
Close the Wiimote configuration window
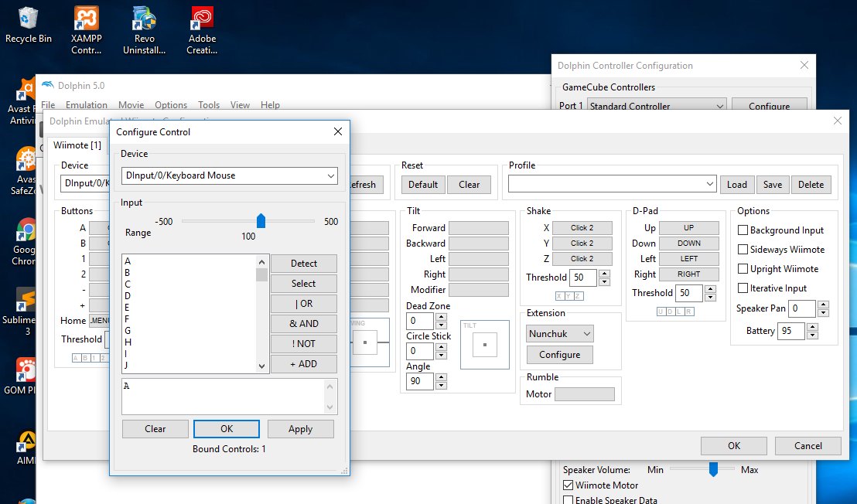point(838,121)
